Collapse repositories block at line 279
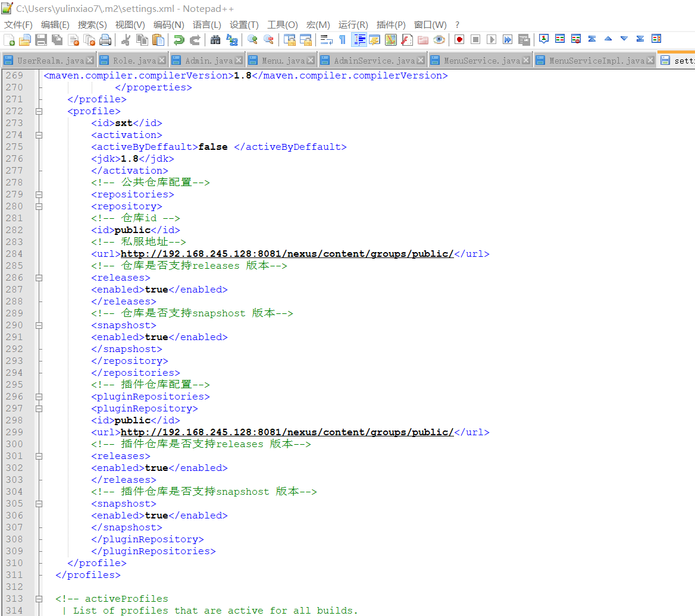 click(39, 194)
